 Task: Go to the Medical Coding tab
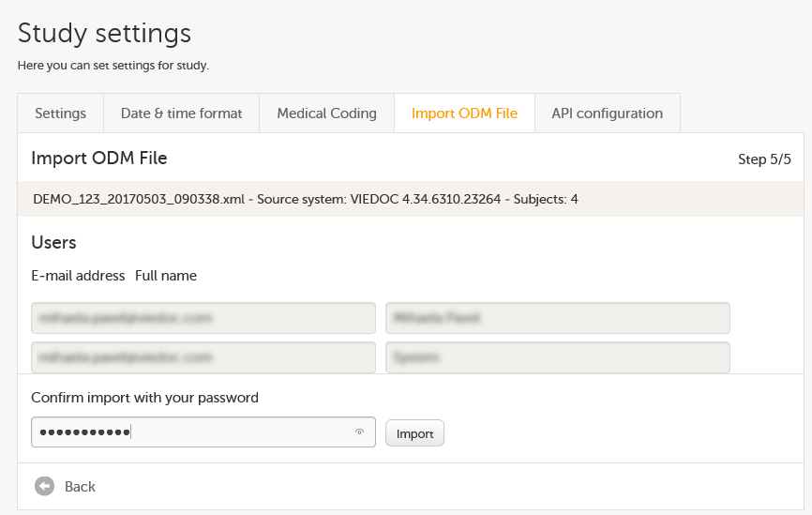326,114
